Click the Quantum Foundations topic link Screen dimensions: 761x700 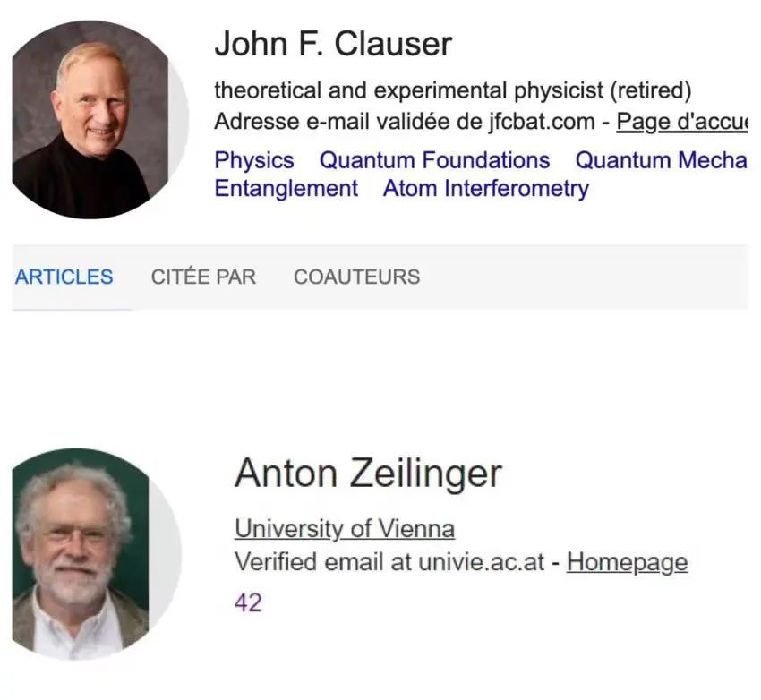click(435, 160)
